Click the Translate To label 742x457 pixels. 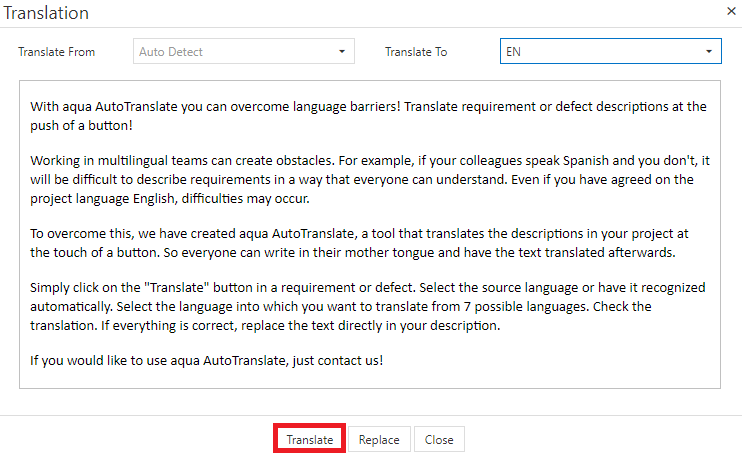[416, 52]
